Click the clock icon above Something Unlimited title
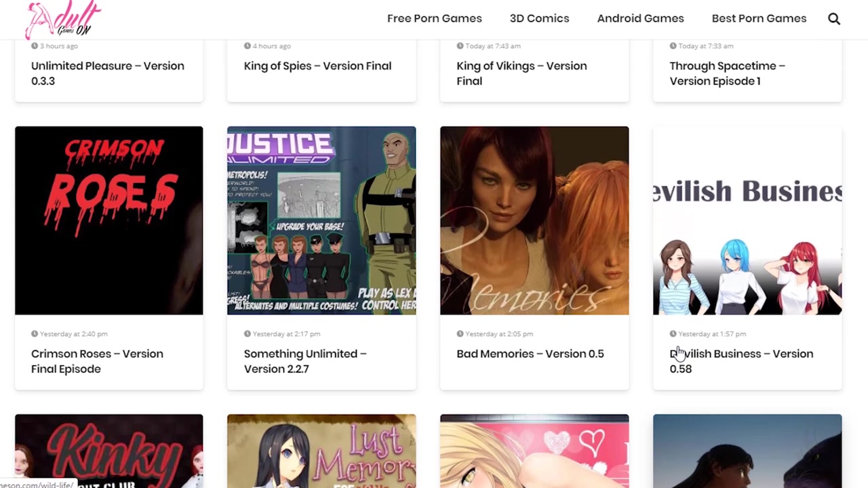The image size is (868, 488). [x=248, y=334]
